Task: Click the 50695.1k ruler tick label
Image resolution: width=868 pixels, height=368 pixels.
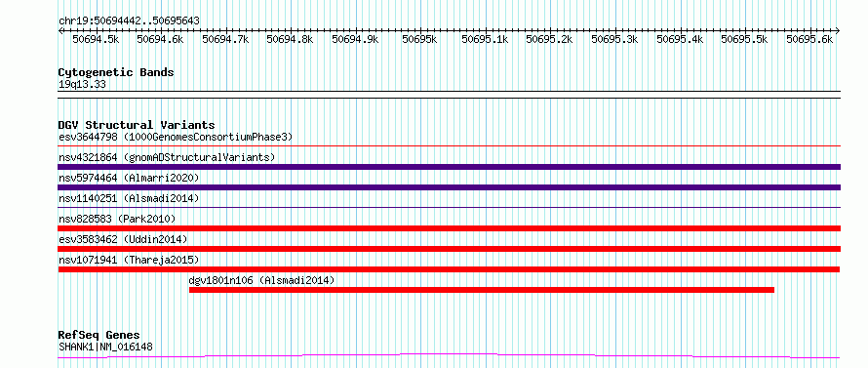Action: [x=485, y=39]
